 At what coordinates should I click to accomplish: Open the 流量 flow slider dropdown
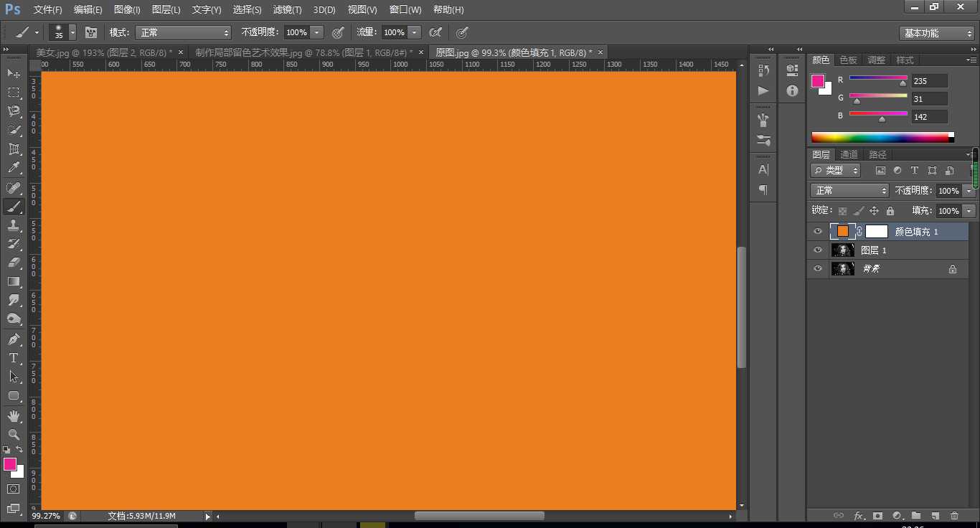(414, 32)
